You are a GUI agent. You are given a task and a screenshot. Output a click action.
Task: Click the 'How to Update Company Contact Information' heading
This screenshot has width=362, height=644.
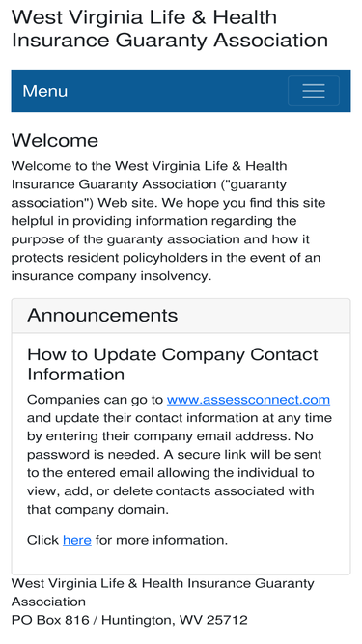(173, 364)
